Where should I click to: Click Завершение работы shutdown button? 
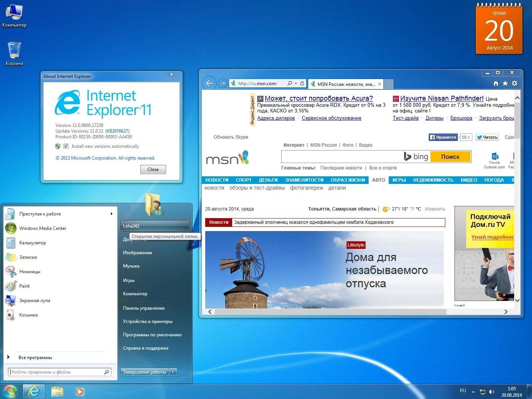pos(144,372)
